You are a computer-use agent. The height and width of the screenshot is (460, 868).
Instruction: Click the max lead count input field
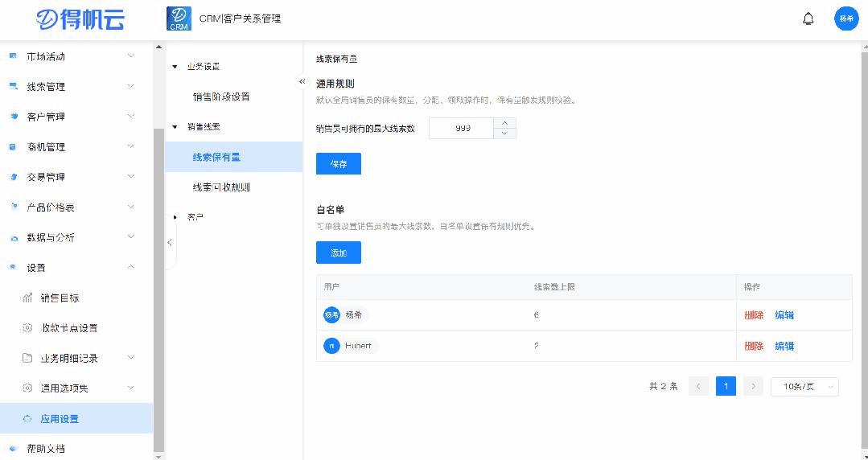[x=461, y=128]
